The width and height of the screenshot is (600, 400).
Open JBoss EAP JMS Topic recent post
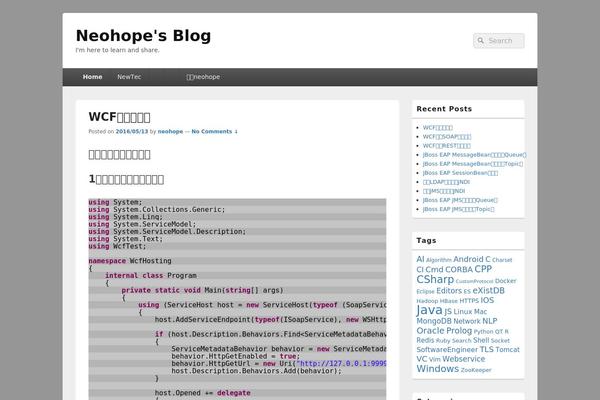coord(458,209)
